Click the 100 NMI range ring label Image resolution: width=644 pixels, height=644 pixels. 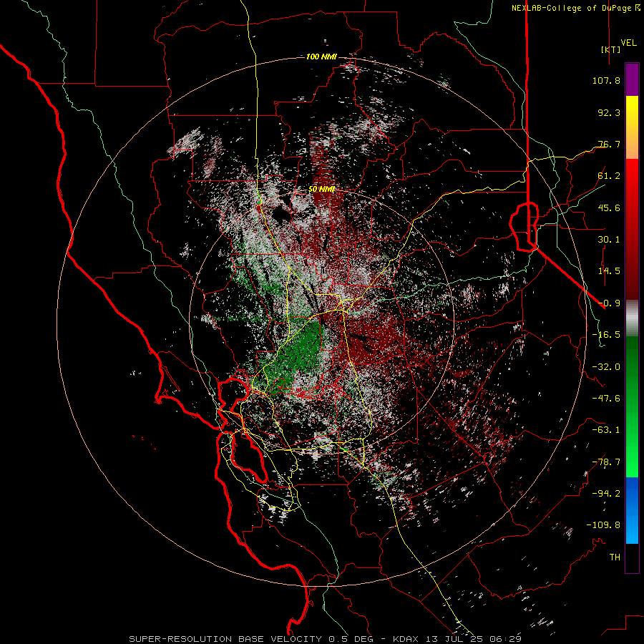321,57
